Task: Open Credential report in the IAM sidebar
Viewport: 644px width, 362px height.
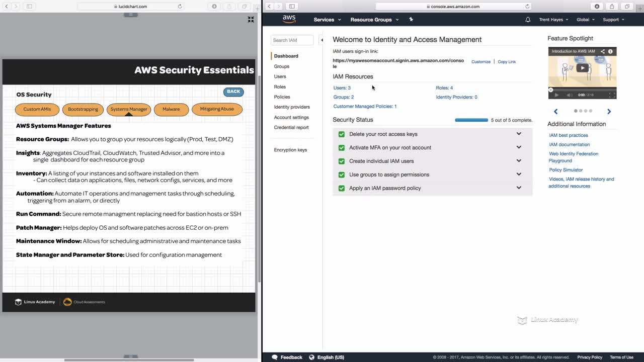Action: 291,128
